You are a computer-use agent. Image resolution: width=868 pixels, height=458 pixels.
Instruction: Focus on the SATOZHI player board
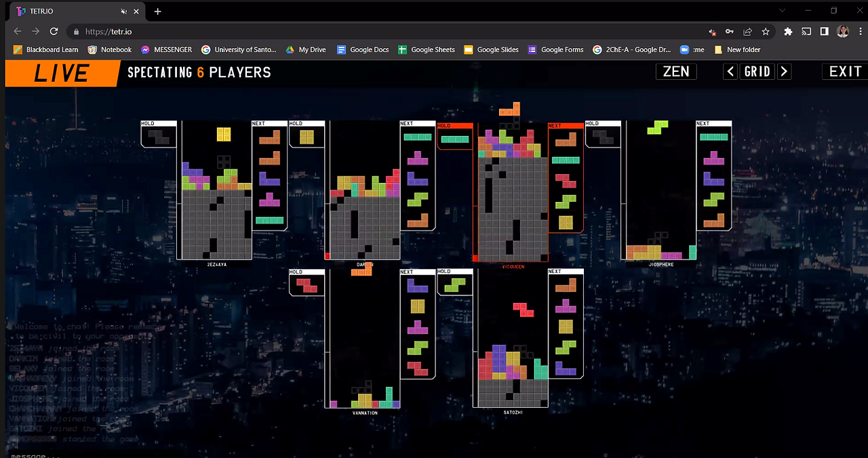point(510,338)
